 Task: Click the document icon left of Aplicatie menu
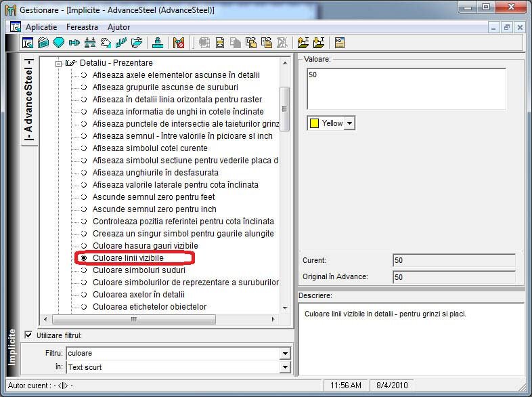pos(16,27)
